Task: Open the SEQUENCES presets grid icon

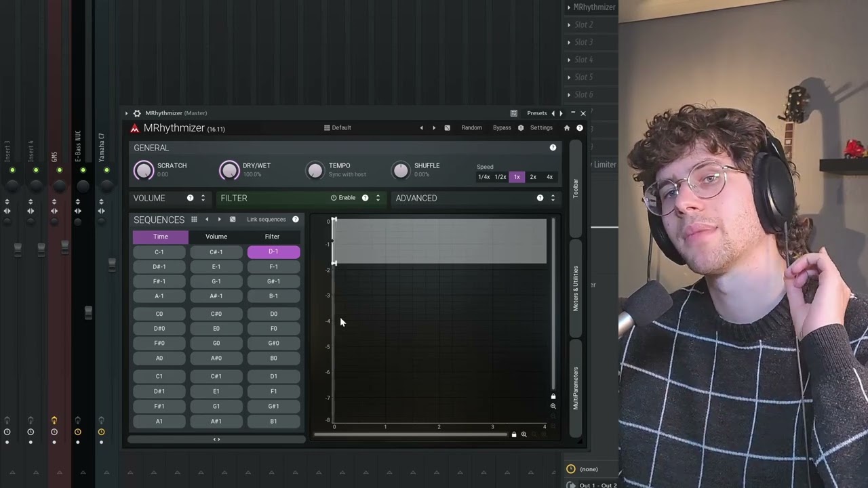Action: (194, 220)
